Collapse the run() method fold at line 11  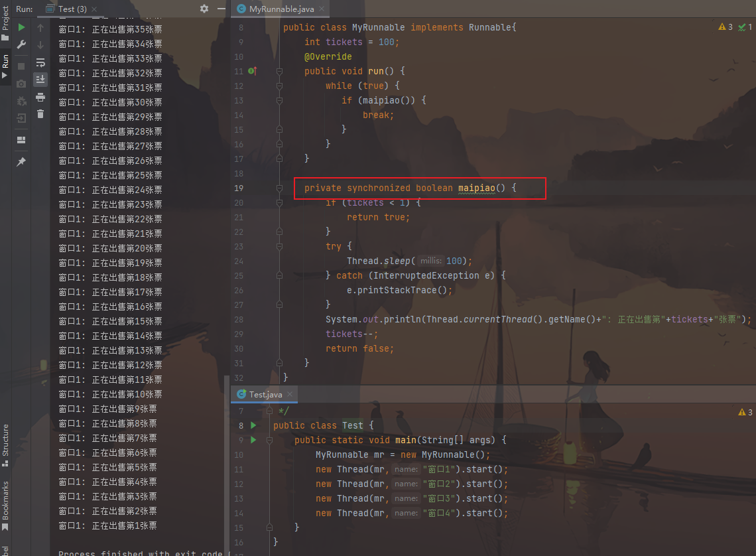coord(279,71)
